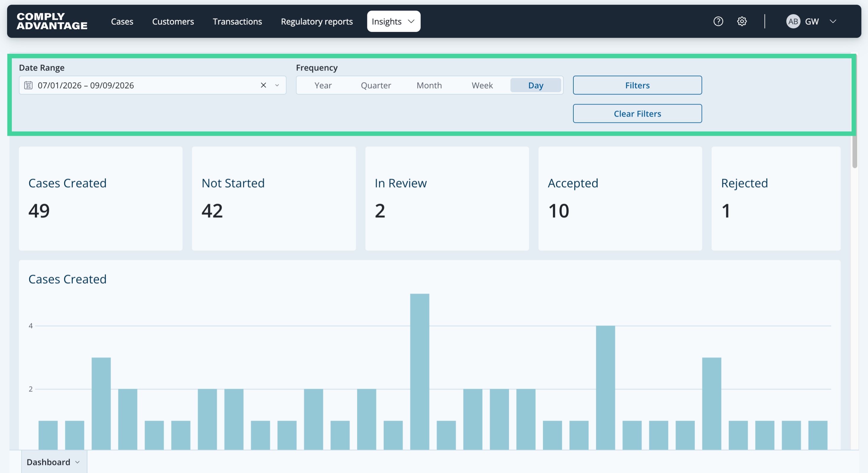Screen dimensions: 868x473
Task: Click the In Review 2 card
Action: 447,198
